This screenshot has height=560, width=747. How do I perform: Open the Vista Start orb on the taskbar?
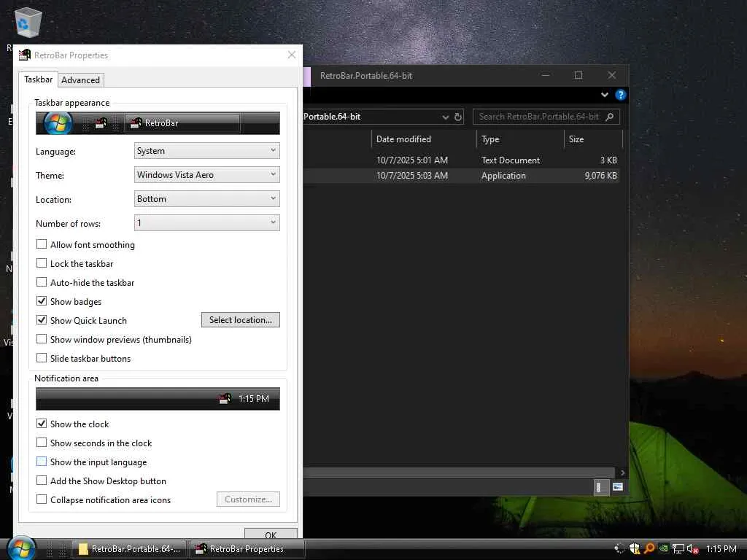pos(21,548)
